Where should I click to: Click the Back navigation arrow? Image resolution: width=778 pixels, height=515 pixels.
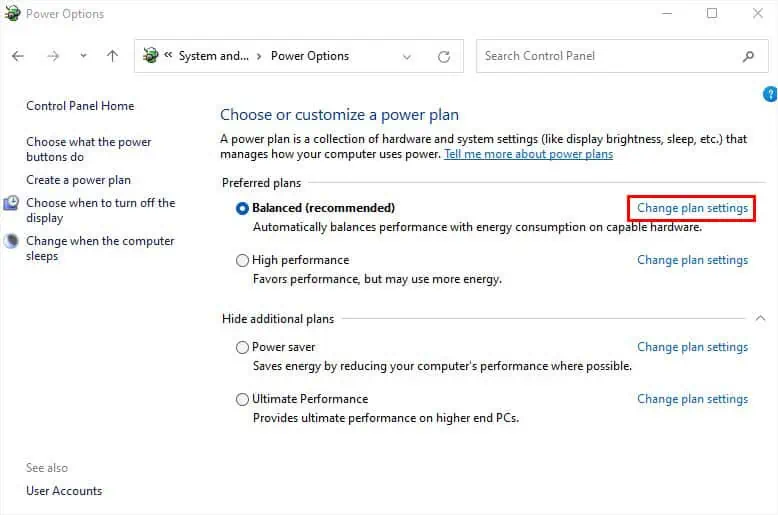pos(18,57)
